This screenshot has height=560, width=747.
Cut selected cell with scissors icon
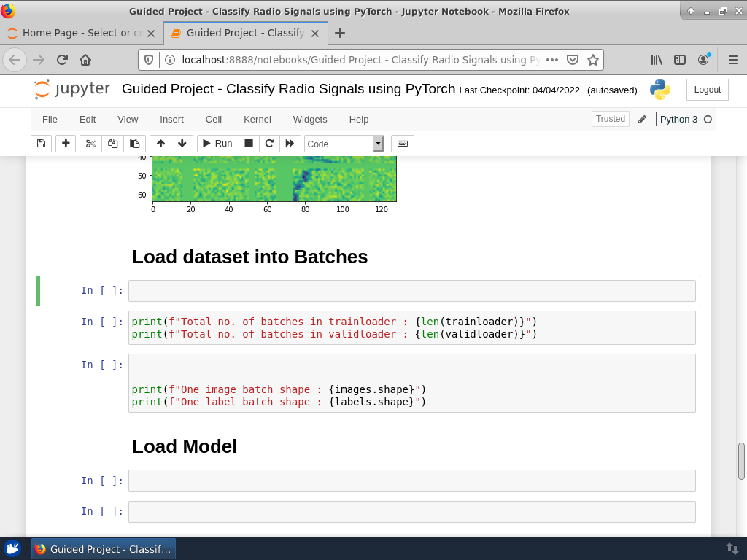click(90, 144)
